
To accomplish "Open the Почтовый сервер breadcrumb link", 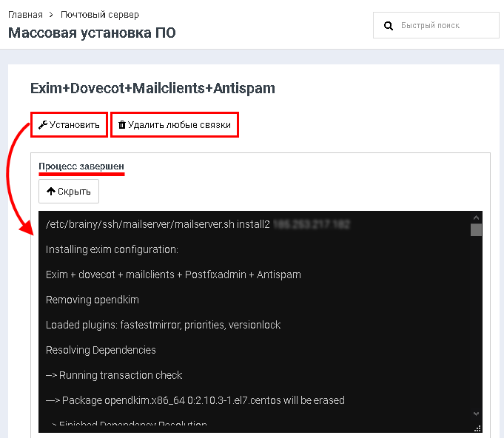I will tap(100, 15).
